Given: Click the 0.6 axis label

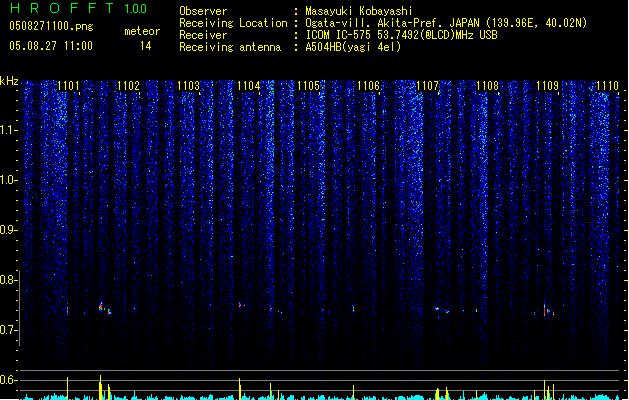Looking at the screenshot, I should (9, 380).
